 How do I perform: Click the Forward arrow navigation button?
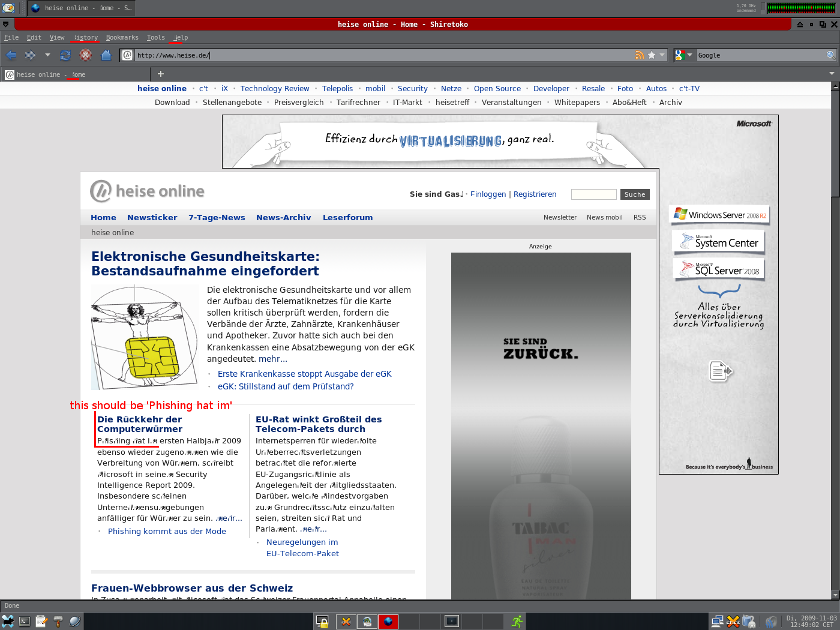click(30, 55)
